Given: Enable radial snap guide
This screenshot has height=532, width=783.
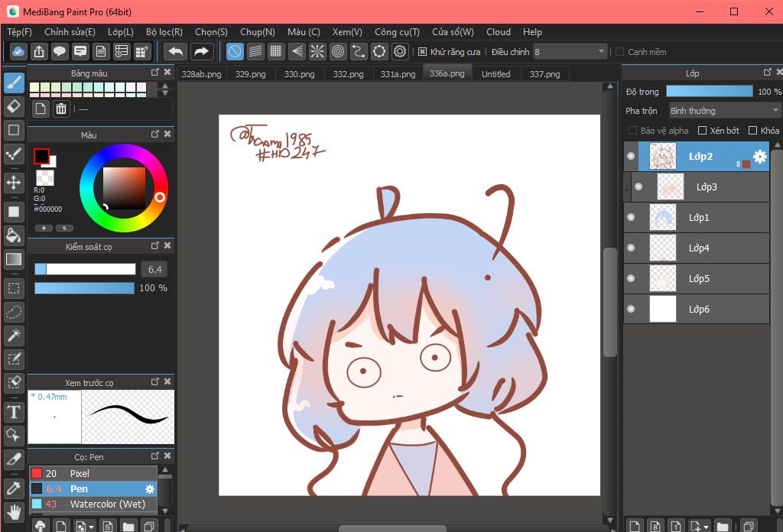Looking at the screenshot, I should click(317, 51).
